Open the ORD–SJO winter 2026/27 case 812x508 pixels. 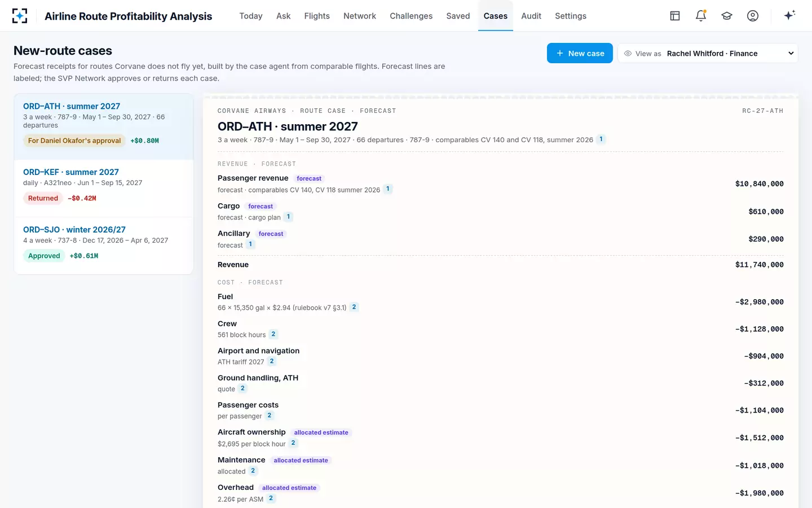tap(104, 246)
